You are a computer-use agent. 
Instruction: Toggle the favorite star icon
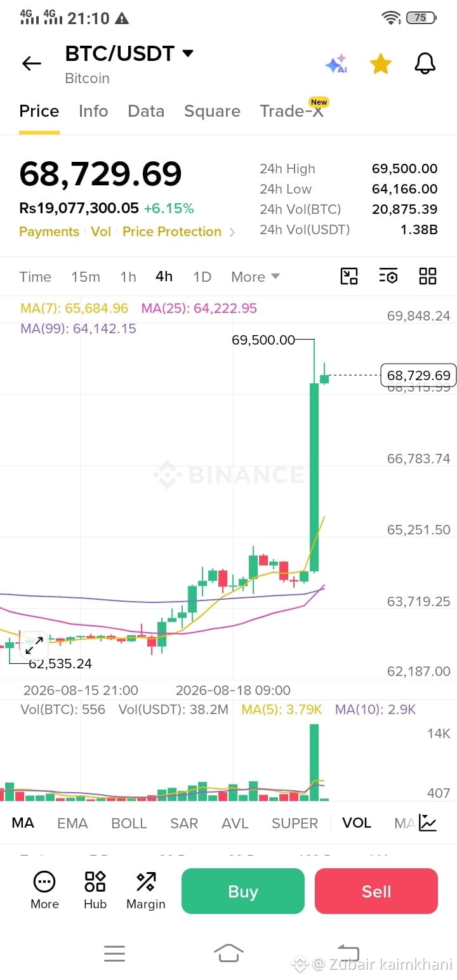tap(380, 63)
